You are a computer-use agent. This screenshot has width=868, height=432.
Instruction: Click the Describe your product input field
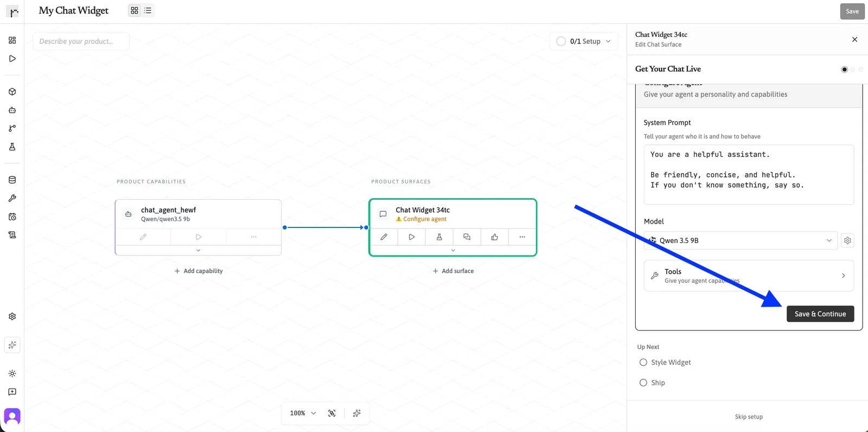point(81,41)
